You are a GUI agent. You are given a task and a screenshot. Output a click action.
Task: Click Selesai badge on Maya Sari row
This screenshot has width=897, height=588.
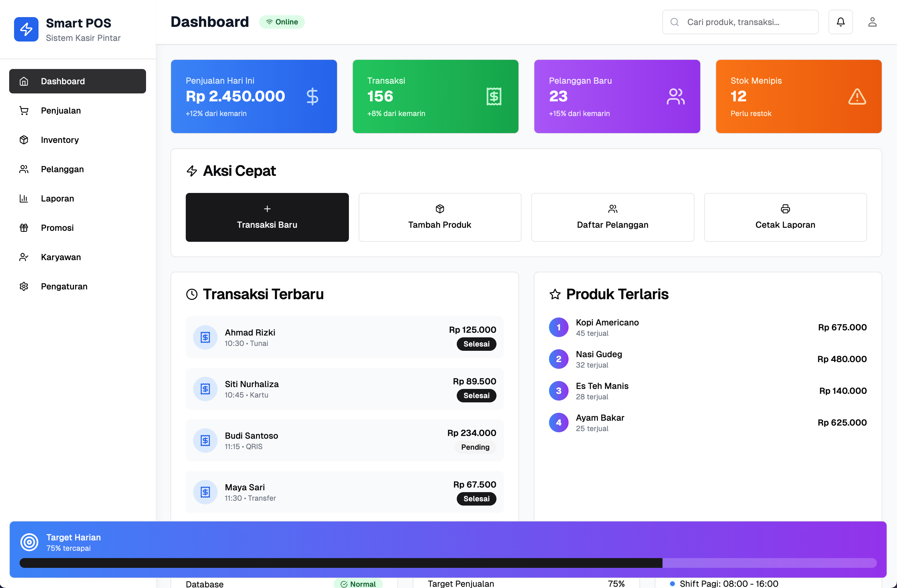[x=476, y=499]
